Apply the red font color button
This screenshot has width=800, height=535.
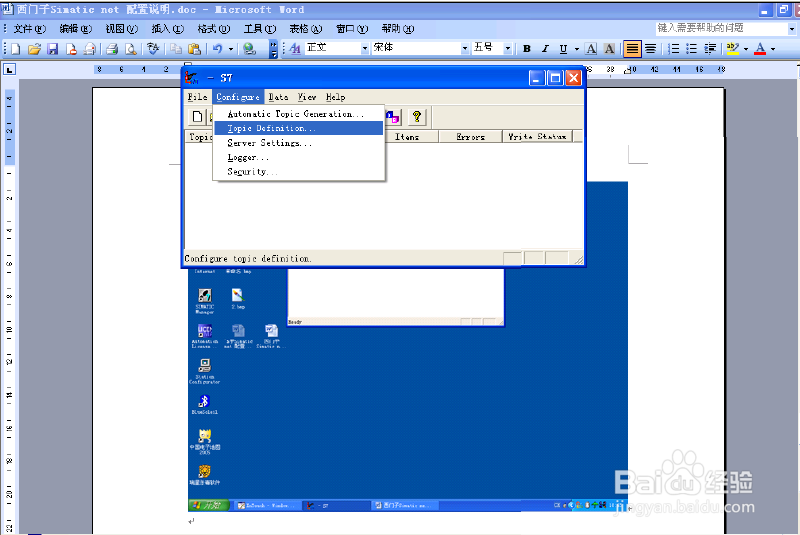(760, 49)
